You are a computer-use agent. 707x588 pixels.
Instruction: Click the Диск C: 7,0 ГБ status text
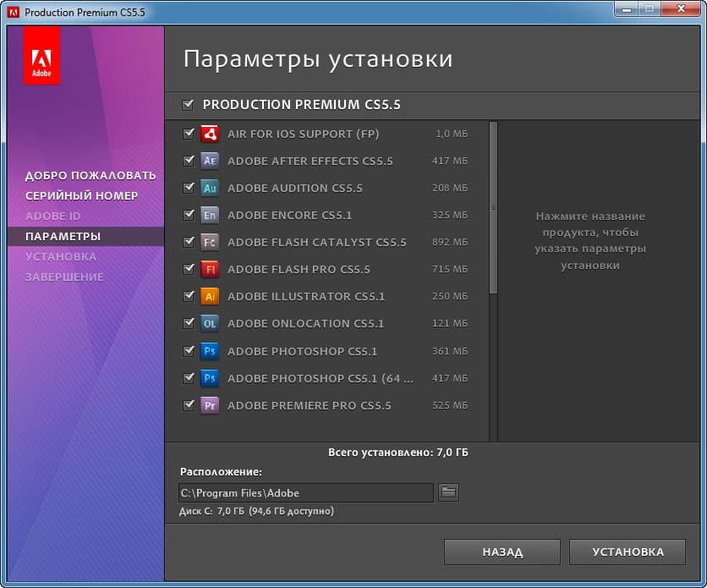256,511
